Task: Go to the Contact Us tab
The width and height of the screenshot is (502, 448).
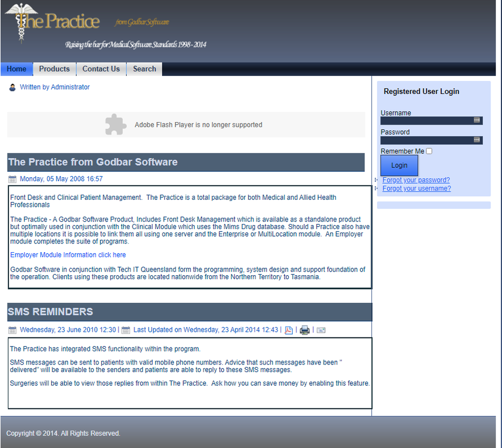Action: click(101, 69)
